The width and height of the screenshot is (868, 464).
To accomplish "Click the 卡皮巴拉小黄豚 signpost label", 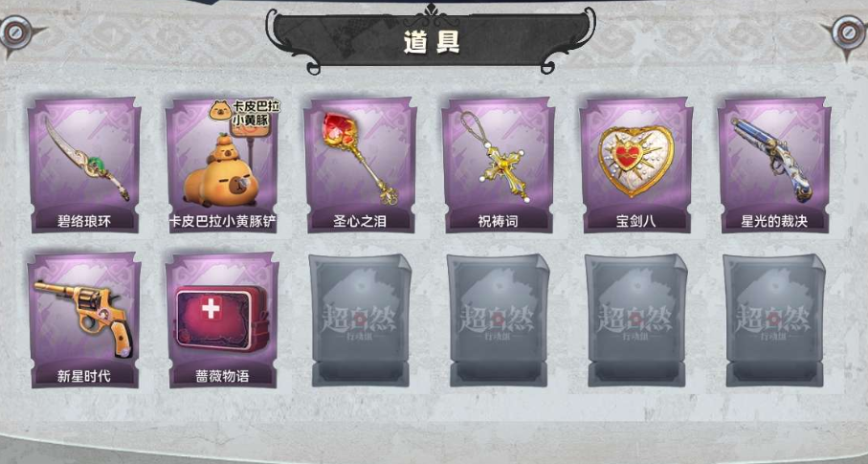I will (x=245, y=114).
